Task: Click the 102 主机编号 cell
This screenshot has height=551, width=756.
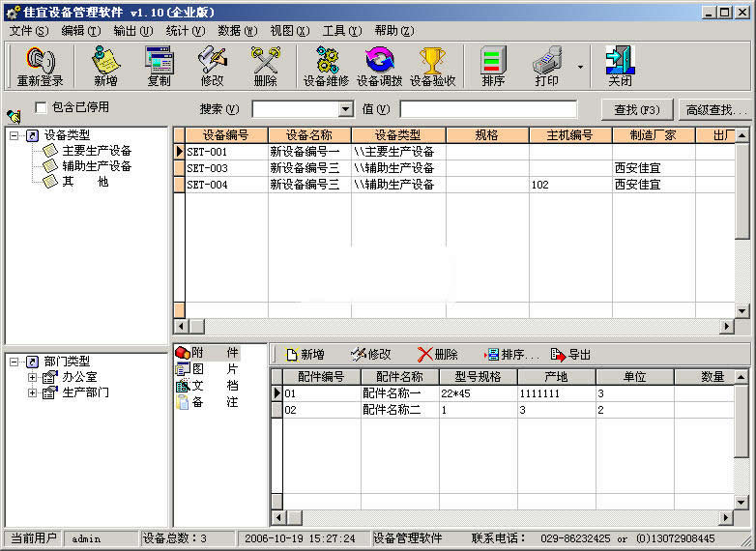Action: pyautogui.click(x=570, y=185)
